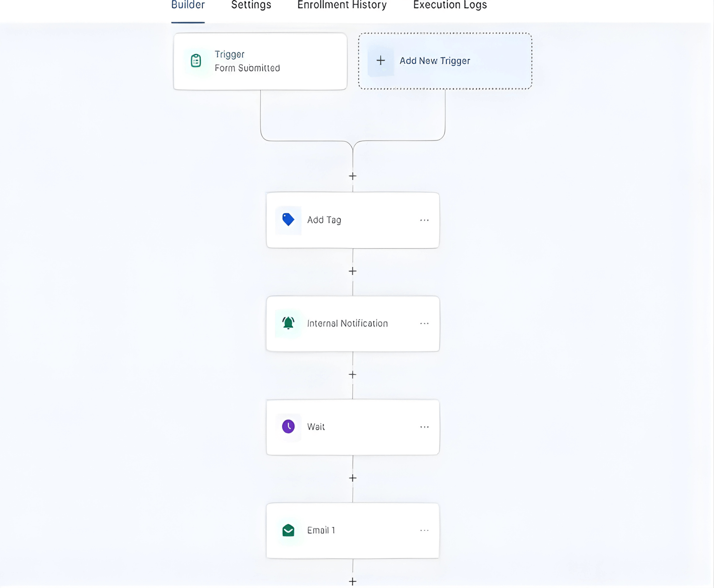Screen dimensions: 714x588
Task: Click the green Email 1 envelope icon
Action: (x=288, y=530)
